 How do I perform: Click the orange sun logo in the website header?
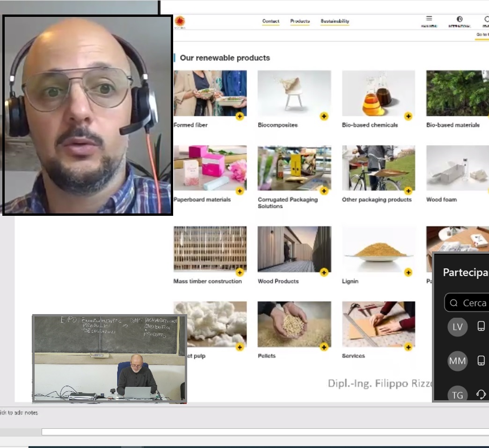tap(180, 22)
